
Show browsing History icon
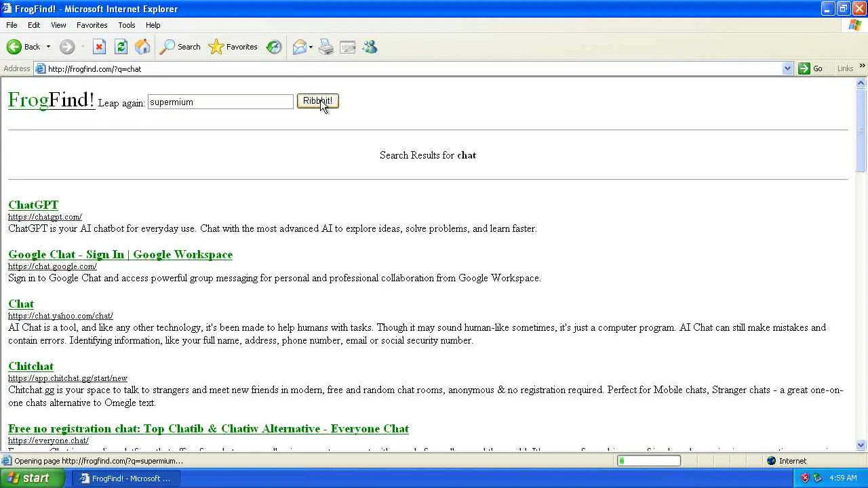tap(274, 47)
